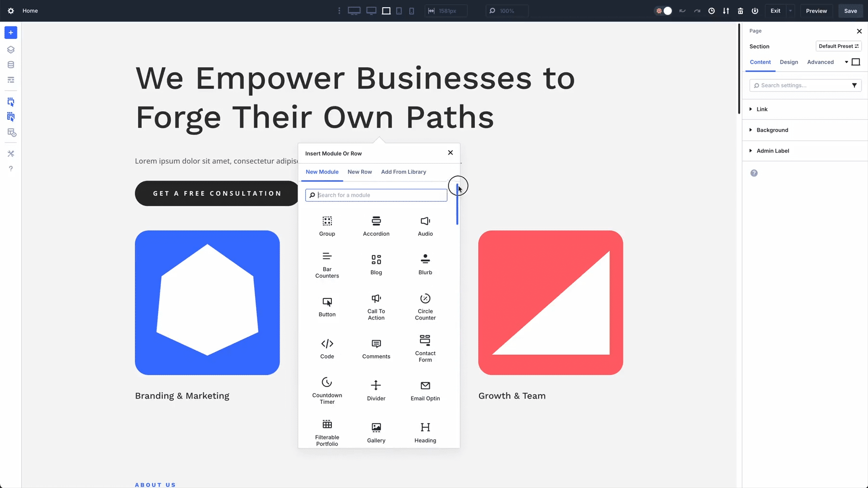
Task: Focus the Search for a module field
Action: coord(376,195)
